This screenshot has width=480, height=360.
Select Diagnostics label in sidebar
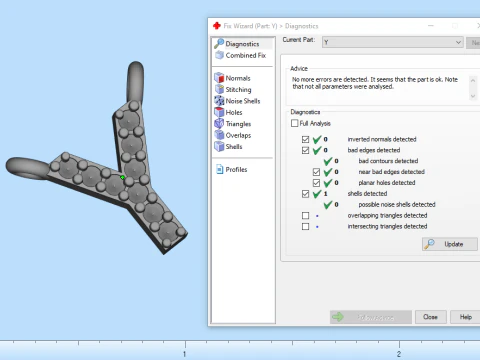(x=242, y=44)
